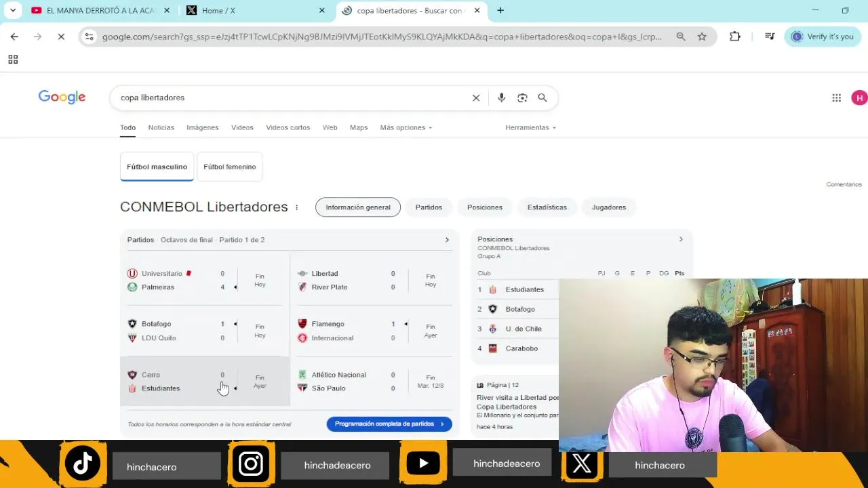Stop loading the page
The width and height of the screenshot is (868, 488).
(x=60, y=37)
